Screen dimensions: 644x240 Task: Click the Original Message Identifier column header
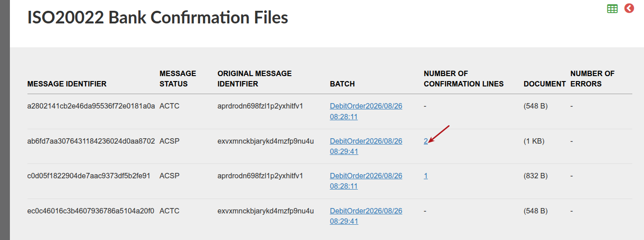(x=254, y=78)
